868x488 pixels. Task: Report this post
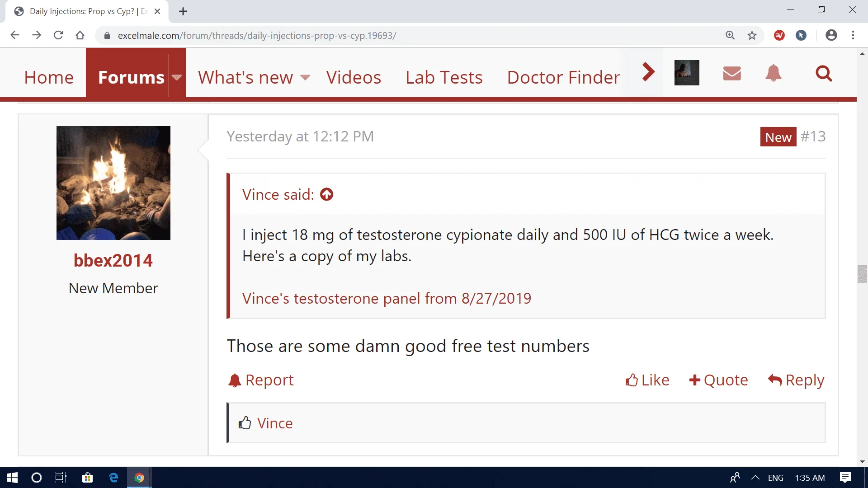[x=261, y=380]
